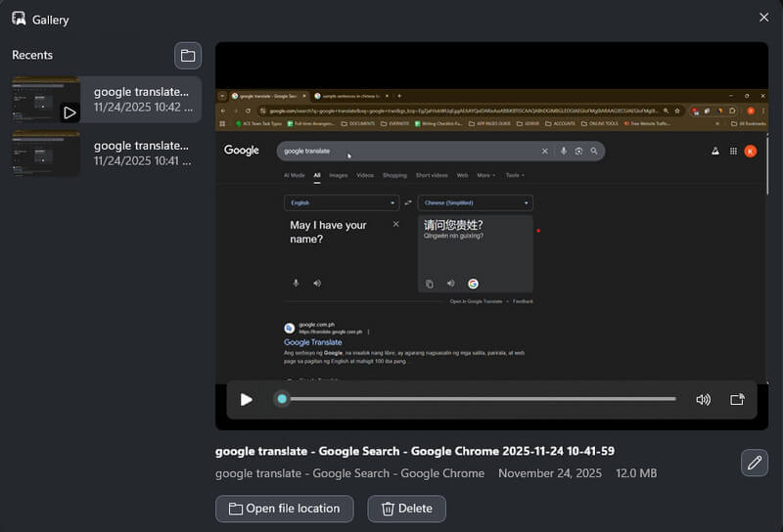Click the voice search microphone in the preview
Image resolution: width=783 pixels, height=532 pixels.
pos(564,152)
